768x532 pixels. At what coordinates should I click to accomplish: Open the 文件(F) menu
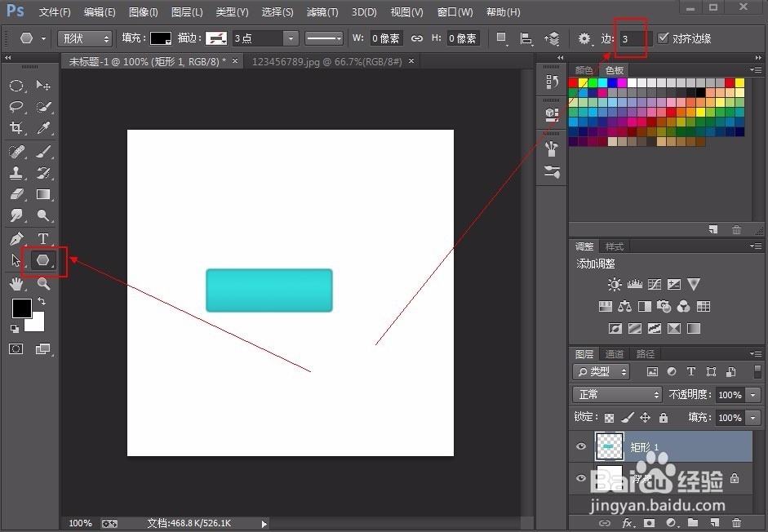pos(55,11)
